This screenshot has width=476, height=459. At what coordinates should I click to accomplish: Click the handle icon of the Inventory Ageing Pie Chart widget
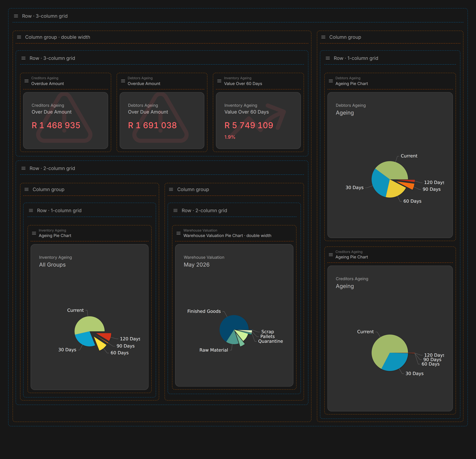34,233
